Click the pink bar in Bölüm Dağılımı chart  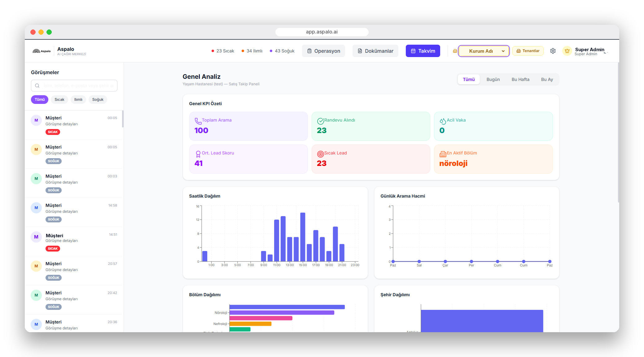(261, 318)
